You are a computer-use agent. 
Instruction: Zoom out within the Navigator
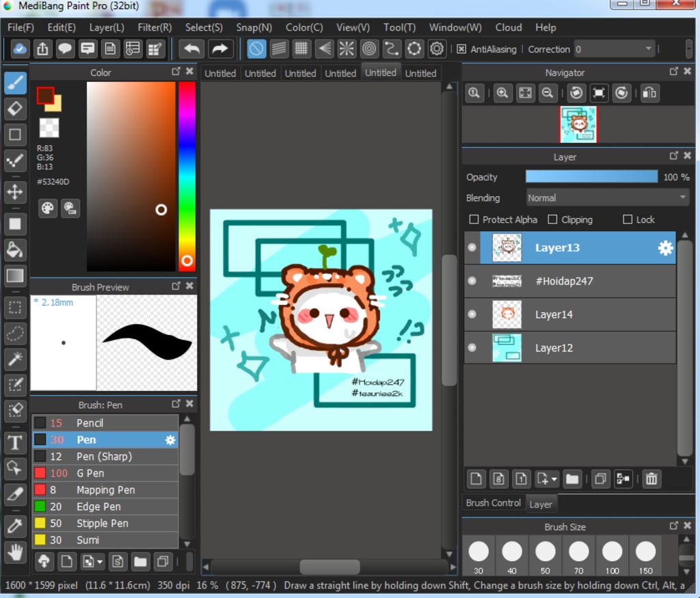tap(548, 93)
